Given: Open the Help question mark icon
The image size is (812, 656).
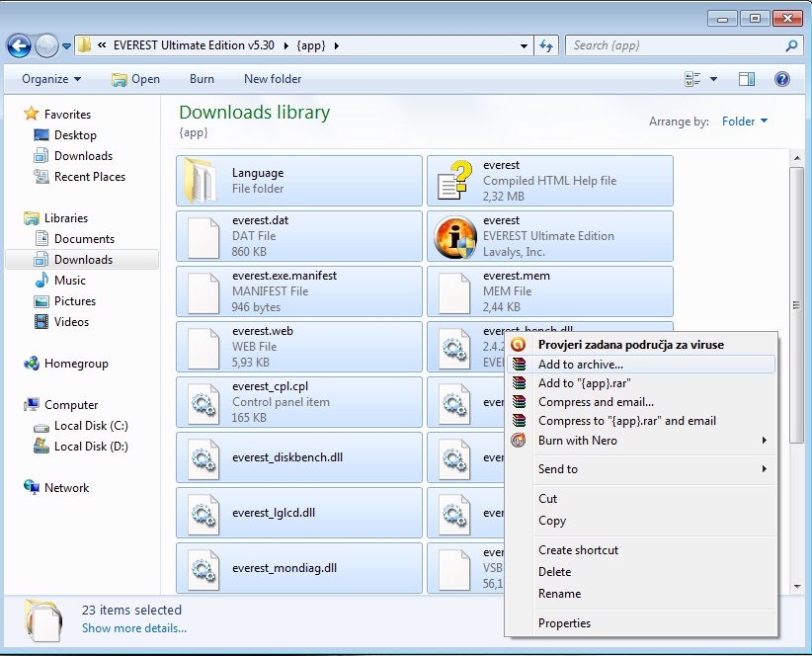Looking at the screenshot, I should point(782,79).
